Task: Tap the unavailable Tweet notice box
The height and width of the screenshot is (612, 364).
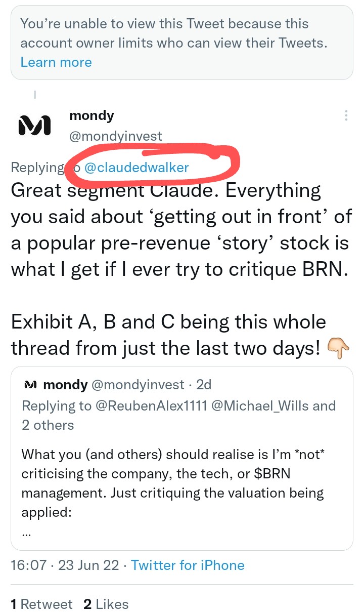Action: point(181,43)
